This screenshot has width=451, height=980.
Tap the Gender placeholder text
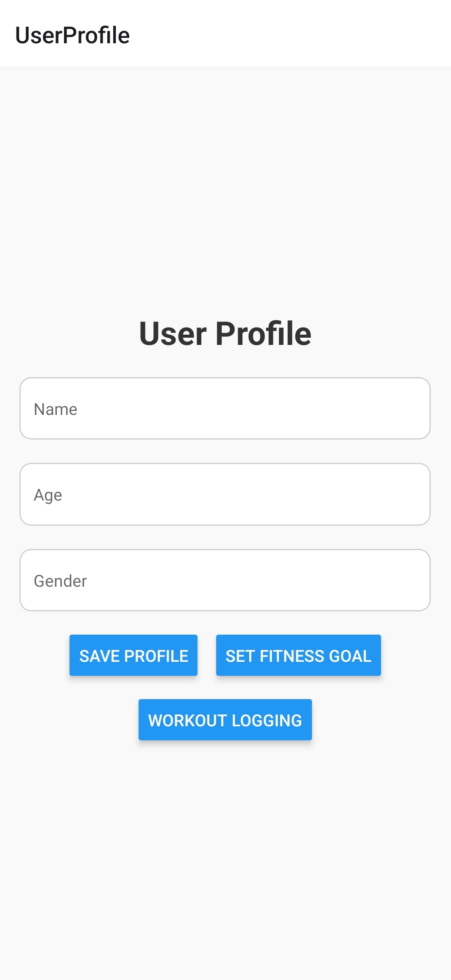coord(60,581)
